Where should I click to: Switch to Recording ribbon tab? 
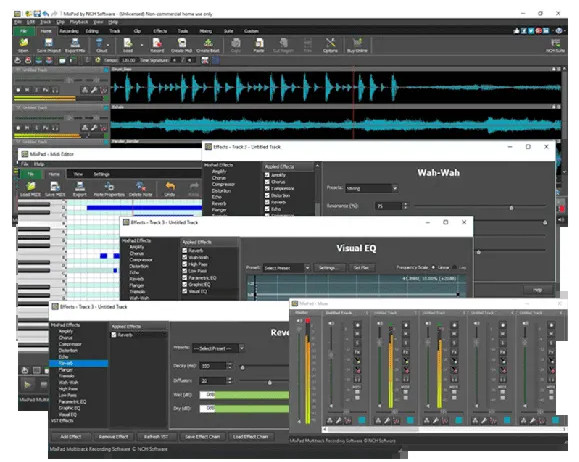[x=69, y=31]
